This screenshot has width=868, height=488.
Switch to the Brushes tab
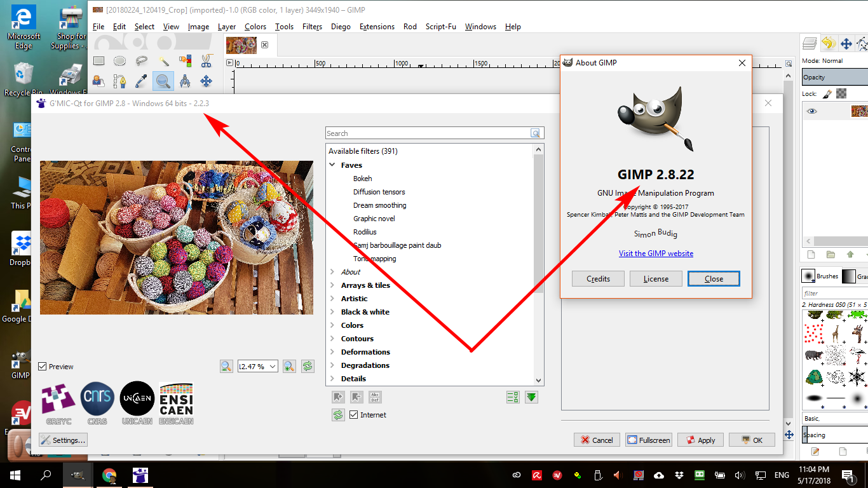820,276
